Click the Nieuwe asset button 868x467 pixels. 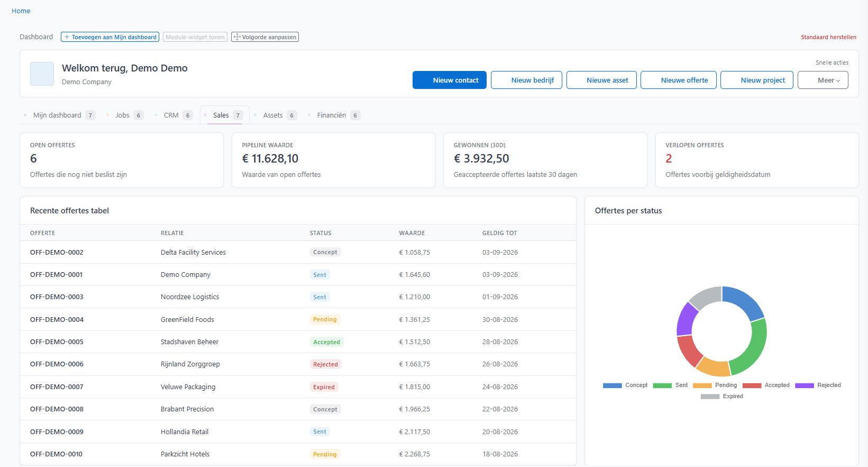[601, 80]
